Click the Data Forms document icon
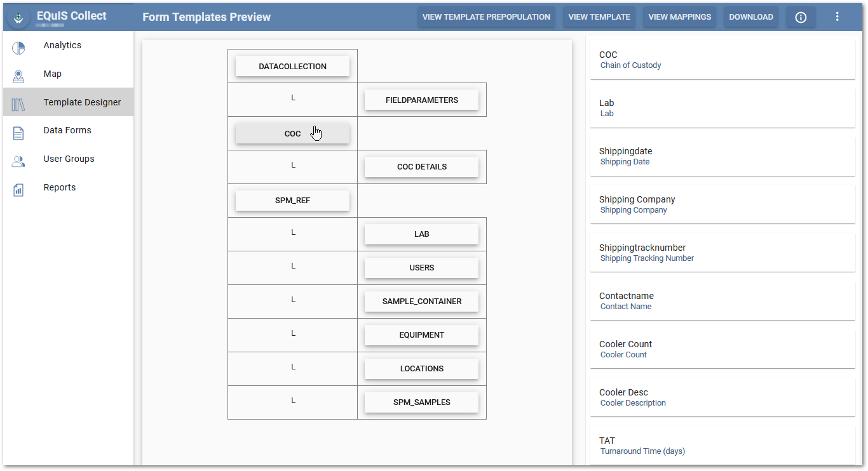The width and height of the screenshot is (868, 471). 18,133
